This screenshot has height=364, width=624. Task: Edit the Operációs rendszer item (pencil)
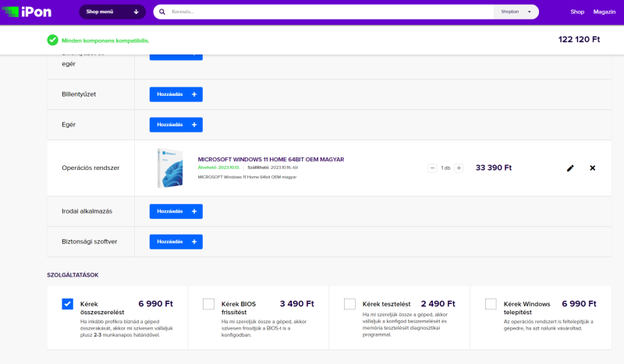pyautogui.click(x=570, y=168)
